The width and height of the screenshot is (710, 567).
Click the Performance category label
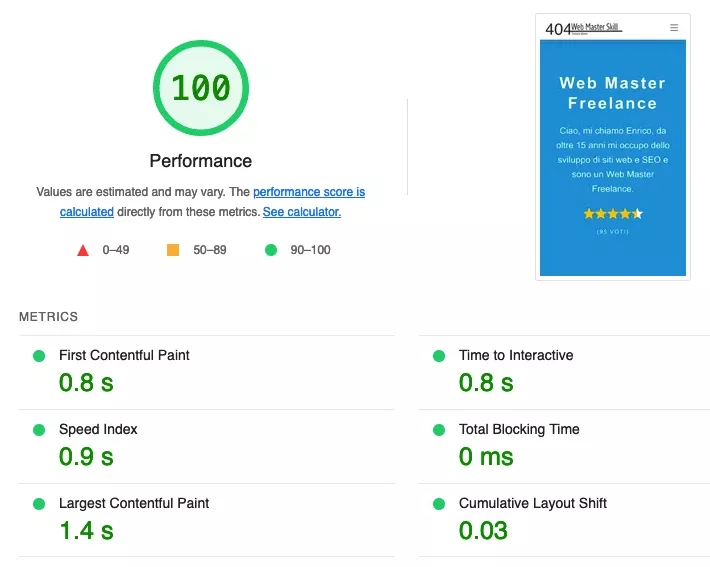(x=200, y=161)
